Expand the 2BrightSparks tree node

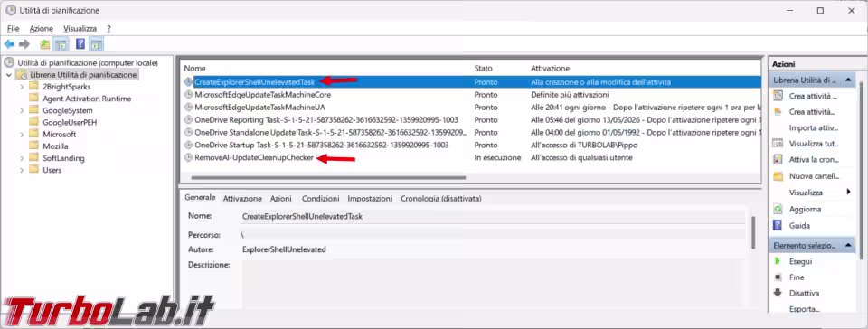(22, 87)
